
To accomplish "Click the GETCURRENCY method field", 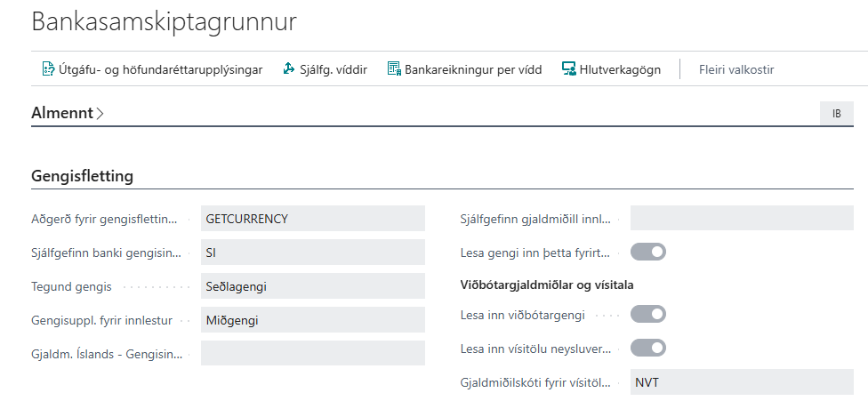I will [312, 218].
